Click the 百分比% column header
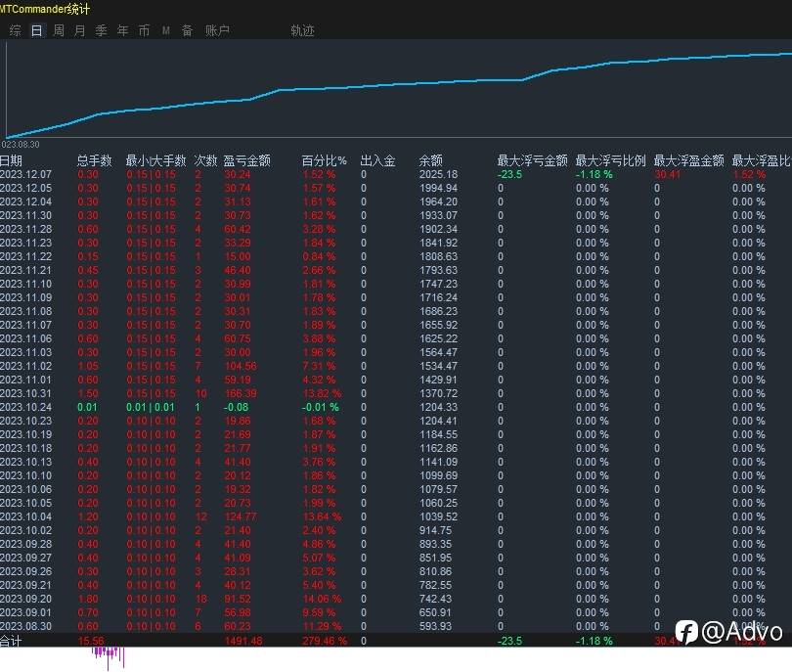This screenshot has height=672, width=792. point(325,160)
